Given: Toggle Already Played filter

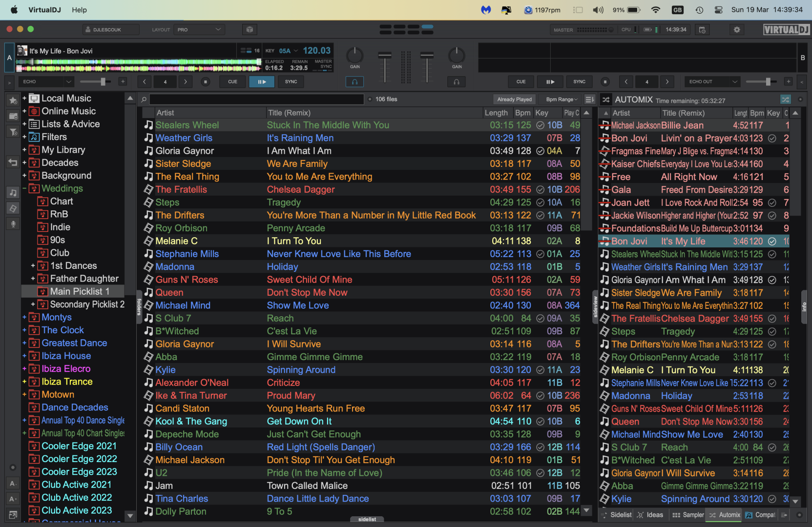Looking at the screenshot, I should click(x=514, y=100).
